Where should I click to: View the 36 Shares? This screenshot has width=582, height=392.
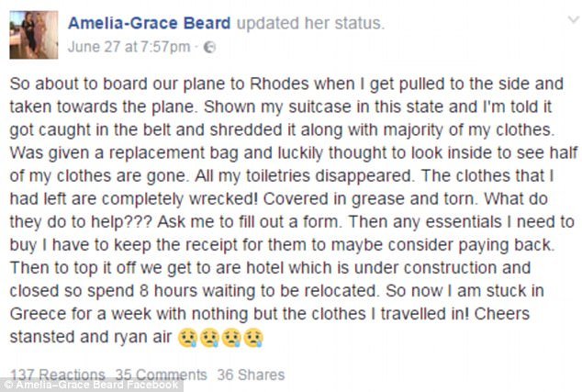251,375
